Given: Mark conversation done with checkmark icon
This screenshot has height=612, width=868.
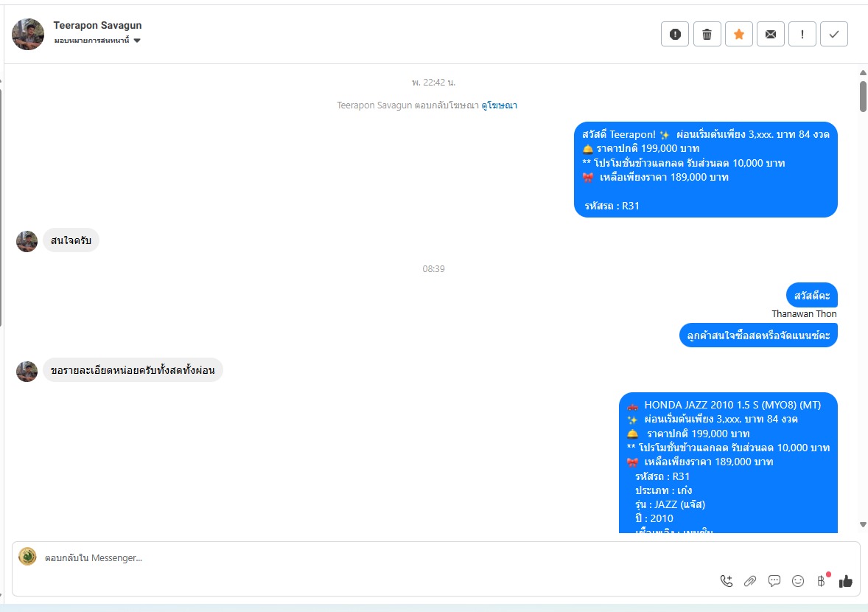Looking at the screenshot, I should (x=833, y=35).
